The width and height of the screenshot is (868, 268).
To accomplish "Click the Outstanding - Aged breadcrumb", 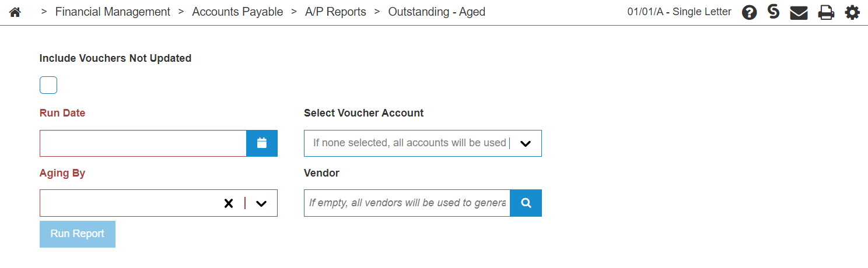I will (x=436, y=12).
